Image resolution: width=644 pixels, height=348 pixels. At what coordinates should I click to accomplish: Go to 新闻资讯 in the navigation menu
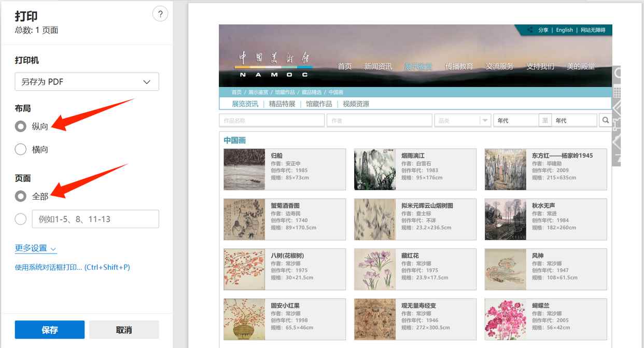coord(378,66)
